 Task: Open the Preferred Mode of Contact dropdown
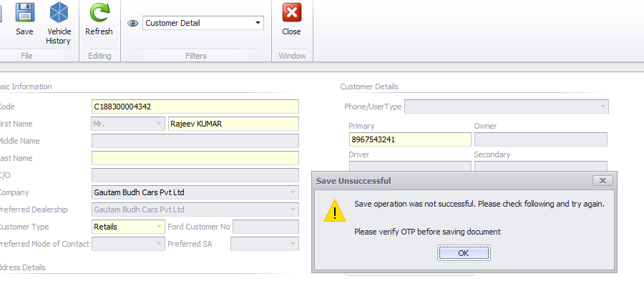click(159, 244)
